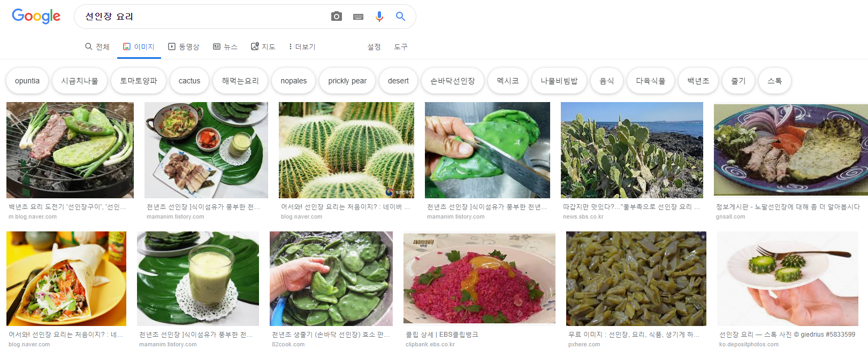Open 설정 (Settings) menu

(374, 47)
